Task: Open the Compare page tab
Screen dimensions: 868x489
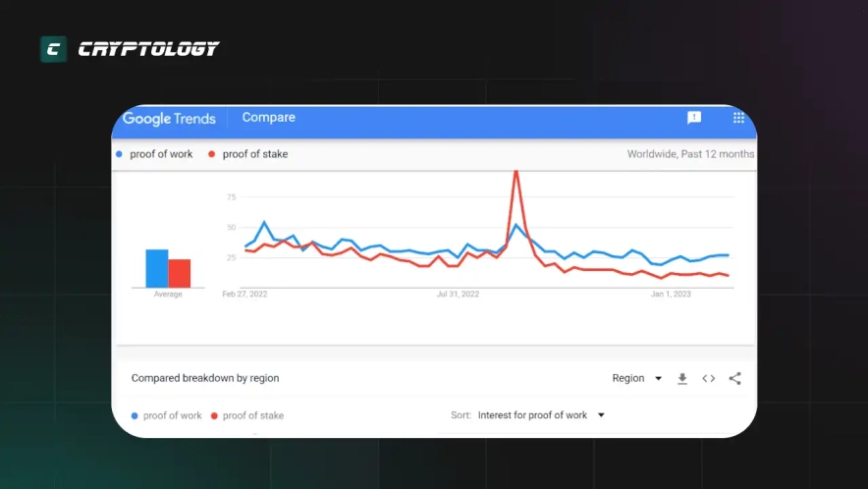Action: pyautogui.click(x=268, y=118)
